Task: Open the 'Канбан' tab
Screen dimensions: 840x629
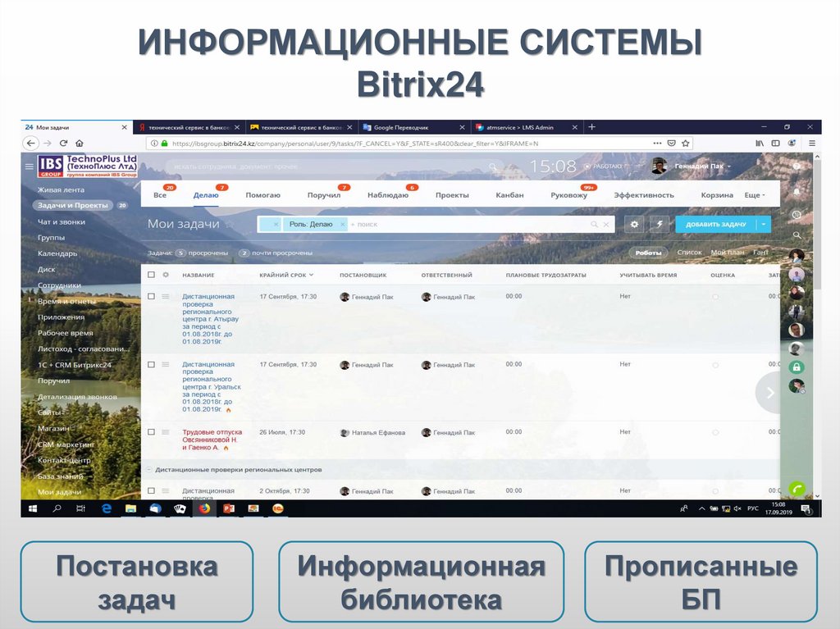Action: click(509, 195)
